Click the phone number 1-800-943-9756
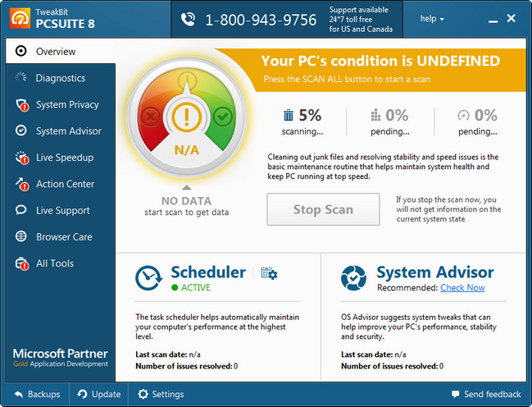The image size is (532, 407). click(x=261, y=20)
